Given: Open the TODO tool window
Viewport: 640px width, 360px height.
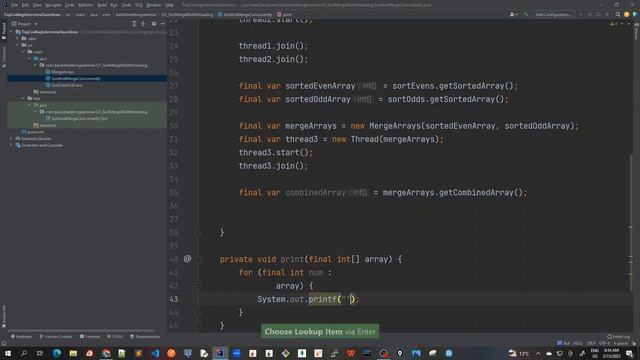Looking at the screenshot, I should [115, 337].
